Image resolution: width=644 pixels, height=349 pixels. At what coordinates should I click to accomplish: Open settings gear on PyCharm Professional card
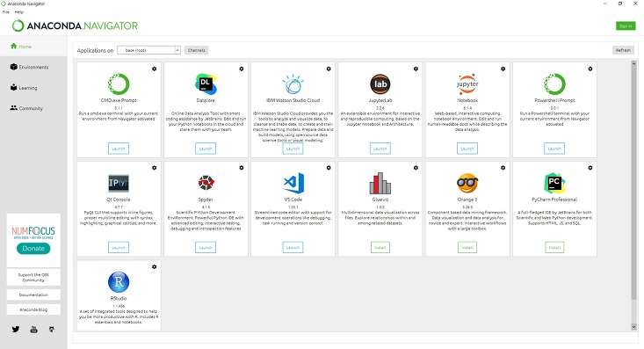590,168
